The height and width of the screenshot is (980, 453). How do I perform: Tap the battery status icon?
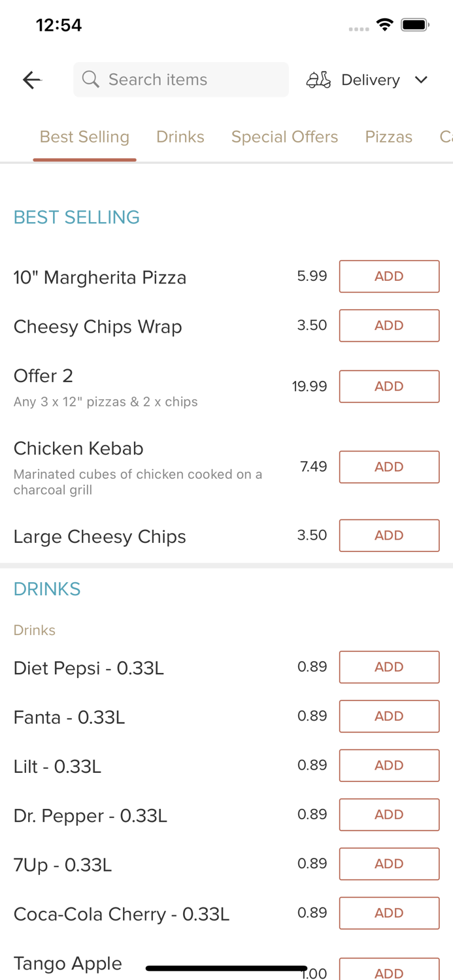tap(414, 25)
